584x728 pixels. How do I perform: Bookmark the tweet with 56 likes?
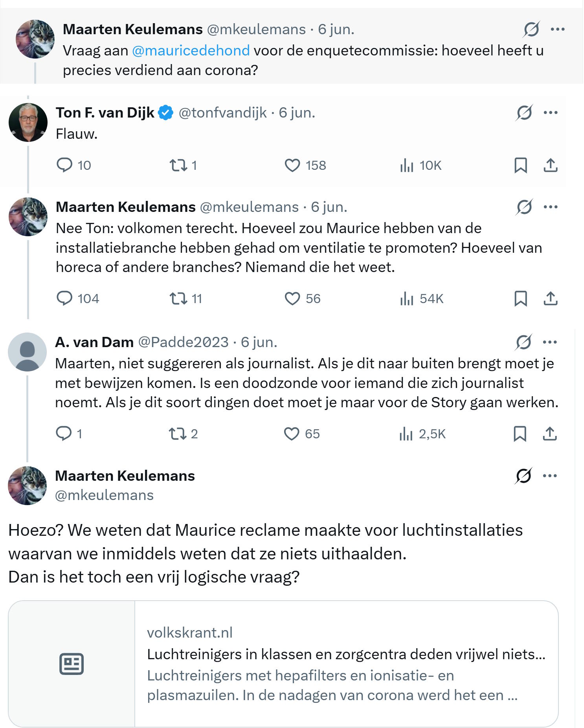(x=521, y=299)
